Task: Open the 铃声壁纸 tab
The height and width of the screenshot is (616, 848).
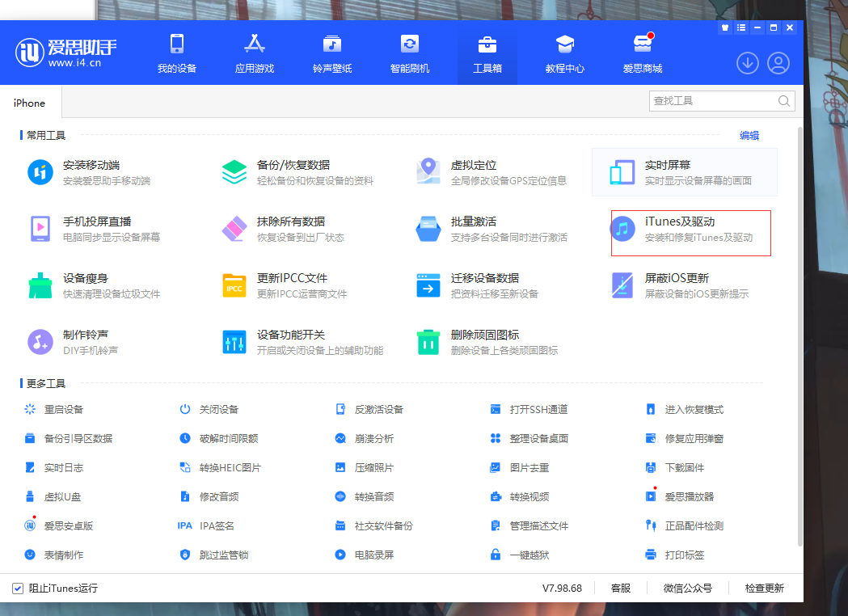Action: [x=332, y=53]
